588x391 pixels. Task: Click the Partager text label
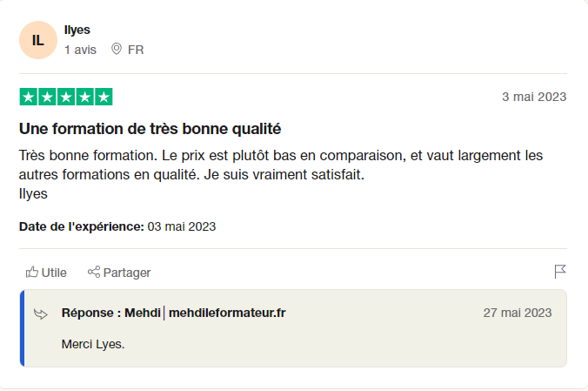click(x=127, y=273)
